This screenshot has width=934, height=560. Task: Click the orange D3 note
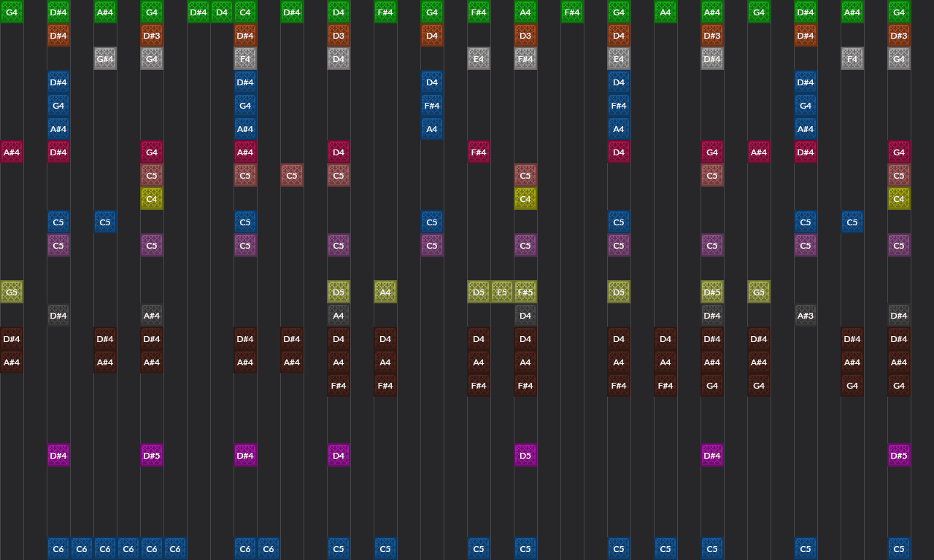(339, 35)
